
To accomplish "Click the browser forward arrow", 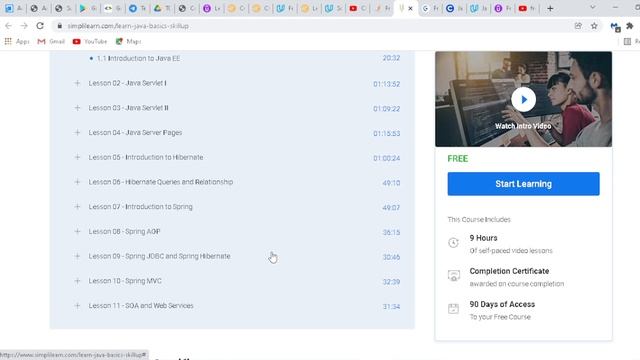I will pos(24,26).
